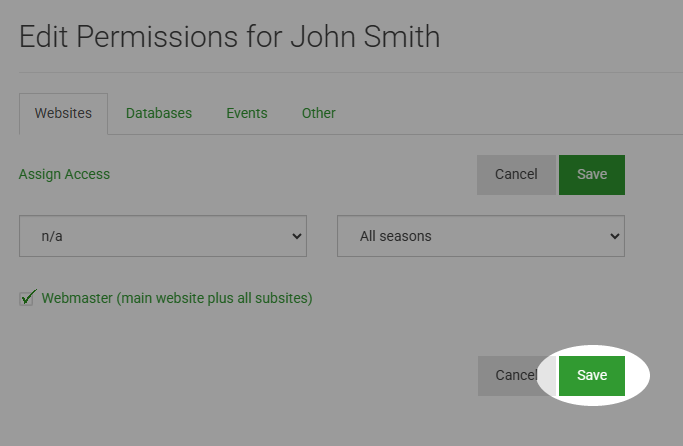Click the chevron arrow on the n/a dropdown
This screenshot has height=446, width=683.
297,236
